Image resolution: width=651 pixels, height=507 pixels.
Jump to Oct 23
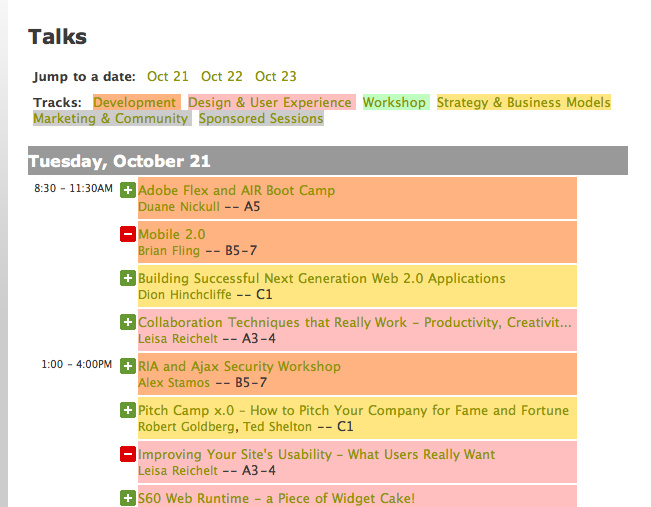pos(276,76)
